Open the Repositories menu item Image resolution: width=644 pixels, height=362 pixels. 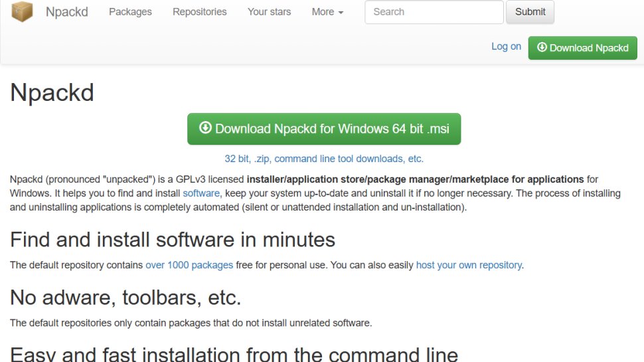click(x=200, y=12)
